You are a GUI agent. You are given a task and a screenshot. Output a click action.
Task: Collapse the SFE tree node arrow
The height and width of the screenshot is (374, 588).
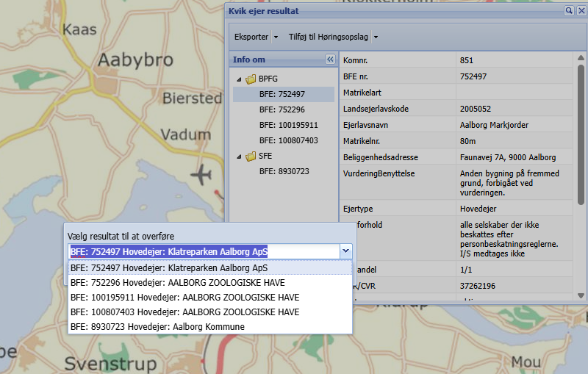(239, 156)
